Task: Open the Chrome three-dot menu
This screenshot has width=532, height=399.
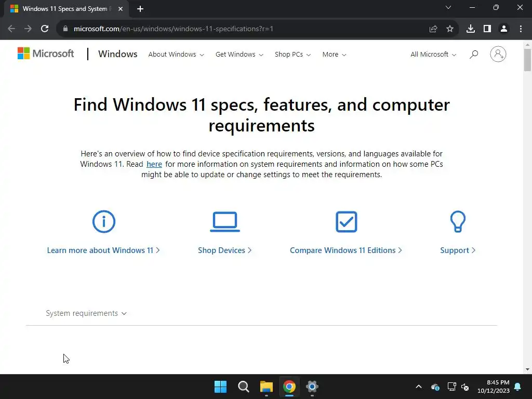Action: pyautogui.click(x=521, y=29)
